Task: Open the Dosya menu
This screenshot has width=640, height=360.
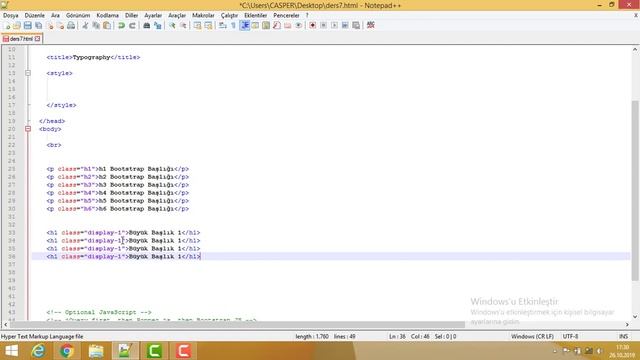Action: point(11,15)
